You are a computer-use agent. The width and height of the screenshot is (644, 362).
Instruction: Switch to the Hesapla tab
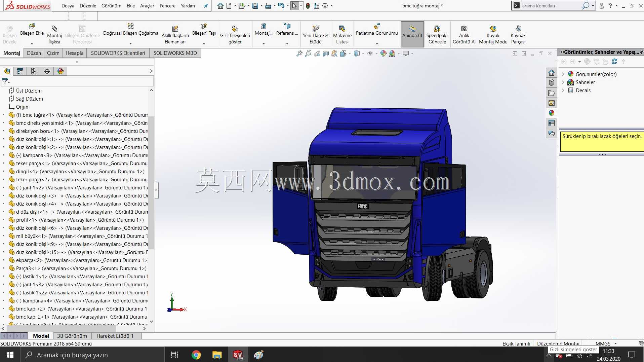point(75,53)
